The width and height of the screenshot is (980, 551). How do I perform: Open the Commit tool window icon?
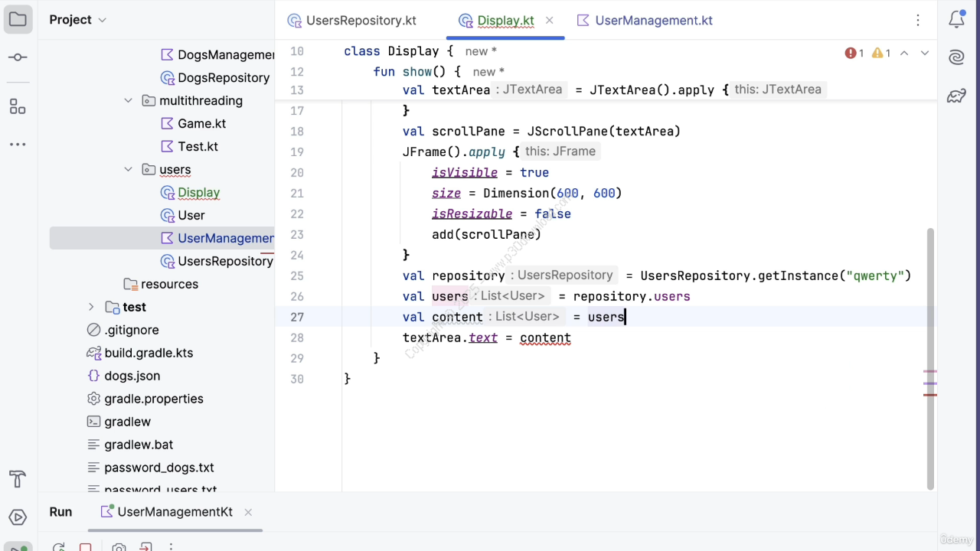[x=18, y=58]
